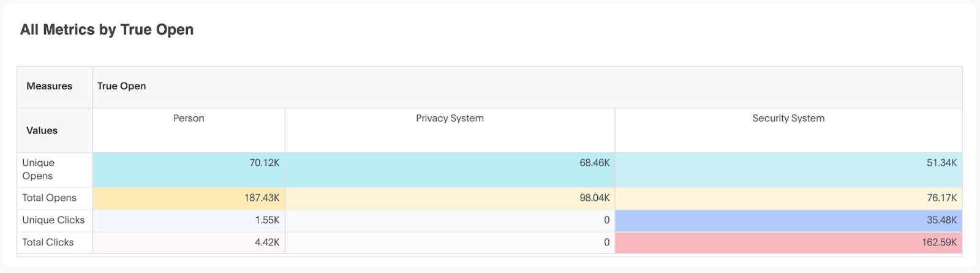
Task: Click the Unique Clicks row label
Action: click(55, 220)
